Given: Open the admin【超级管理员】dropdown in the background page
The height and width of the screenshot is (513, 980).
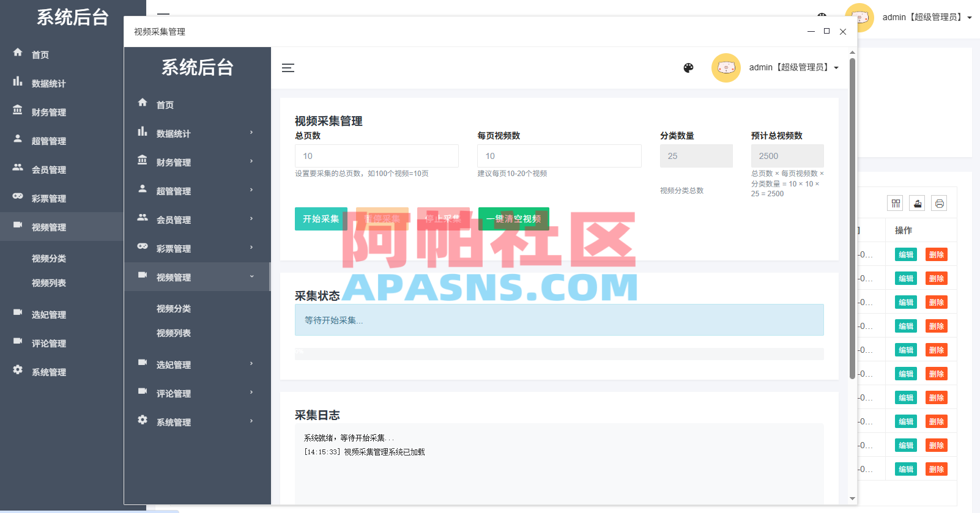Looking at the screenshot, I should (x=927, y=17).
